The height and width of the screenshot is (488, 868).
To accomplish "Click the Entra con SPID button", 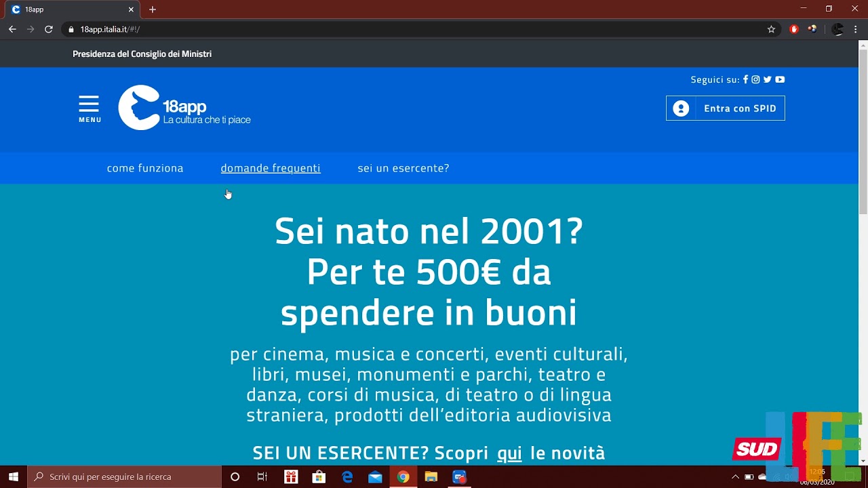I will [726, 108].
